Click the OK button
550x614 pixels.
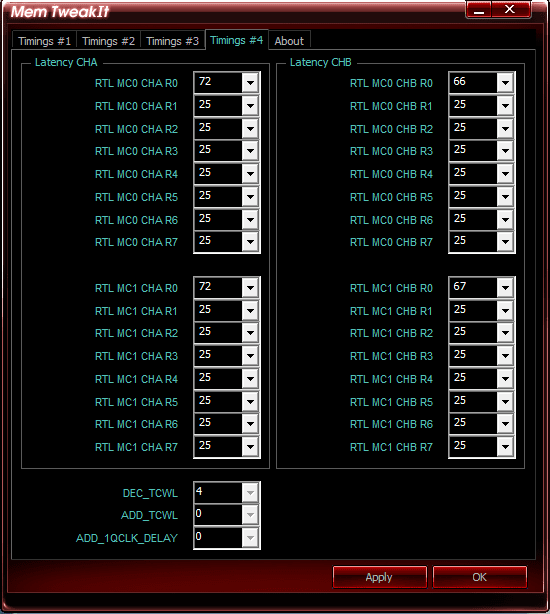(x=480, y=577)
